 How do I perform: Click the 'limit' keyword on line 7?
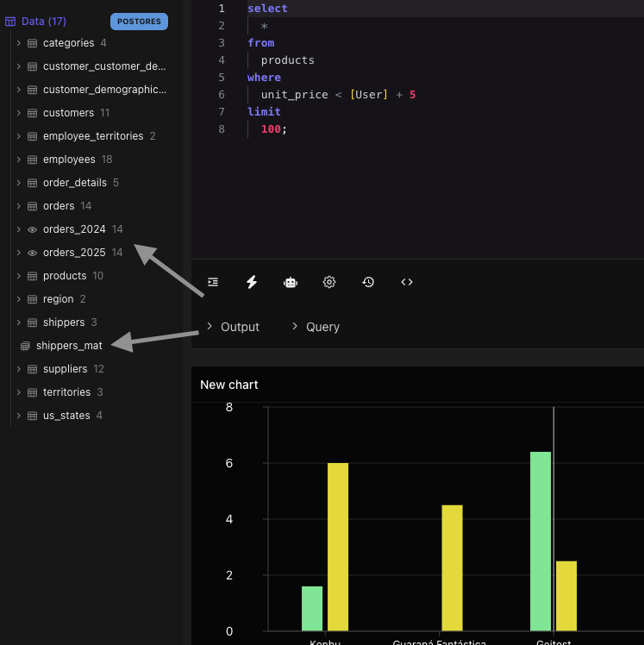(264, 112)
